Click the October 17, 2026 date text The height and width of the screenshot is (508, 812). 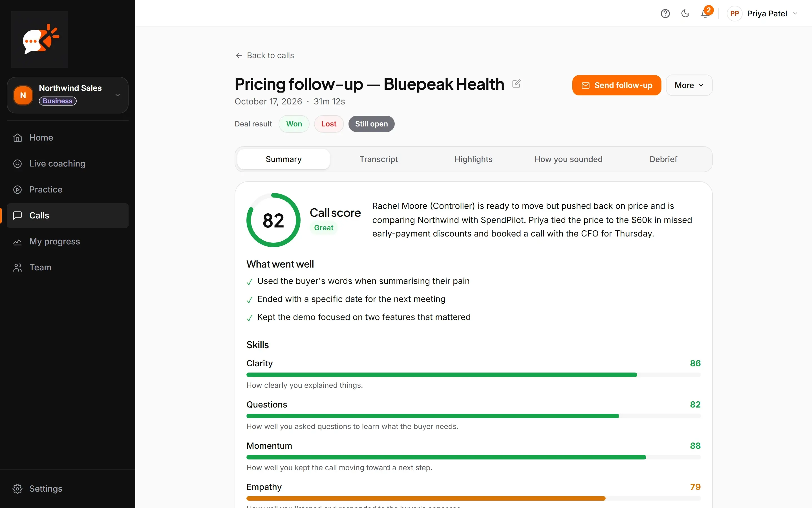click(x=268, y=102)
